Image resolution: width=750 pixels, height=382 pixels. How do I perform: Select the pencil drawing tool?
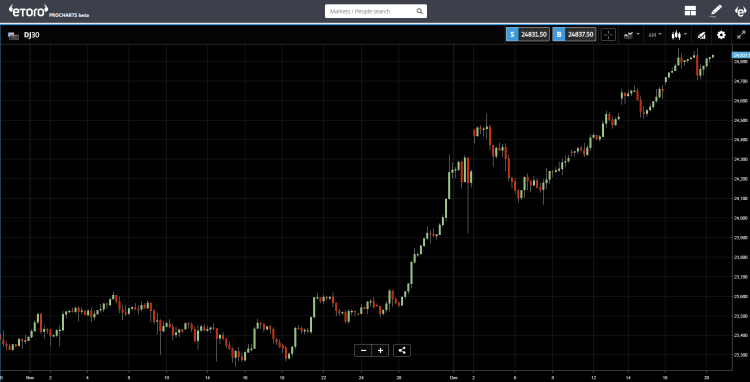715,11
